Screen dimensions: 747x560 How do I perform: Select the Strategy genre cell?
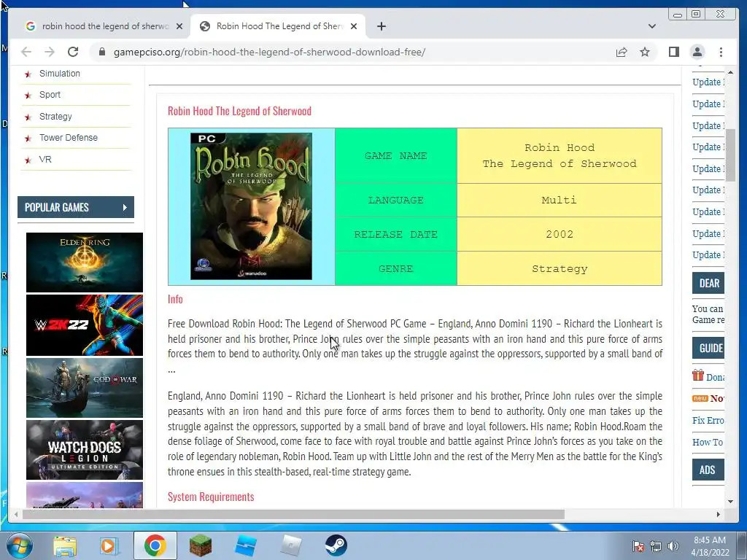pyautogui.click(x=560, y=268)
